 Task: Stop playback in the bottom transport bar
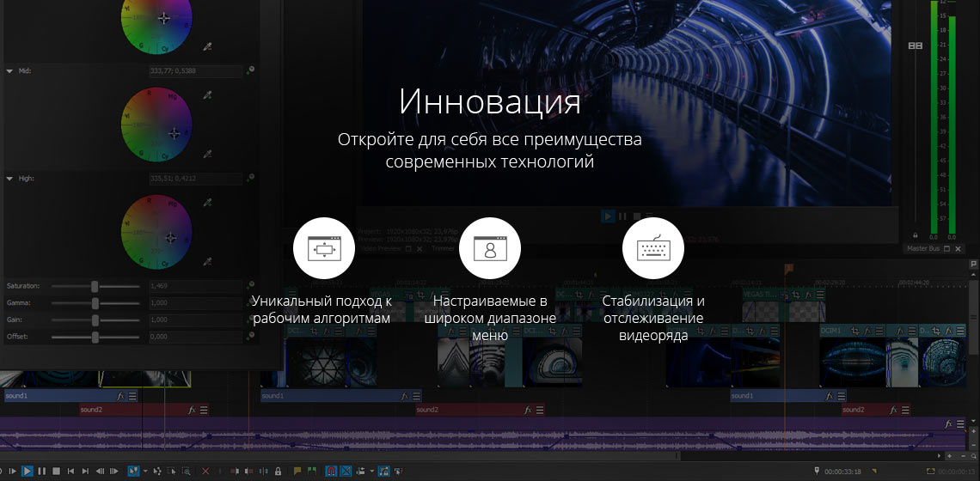[56, 471]
